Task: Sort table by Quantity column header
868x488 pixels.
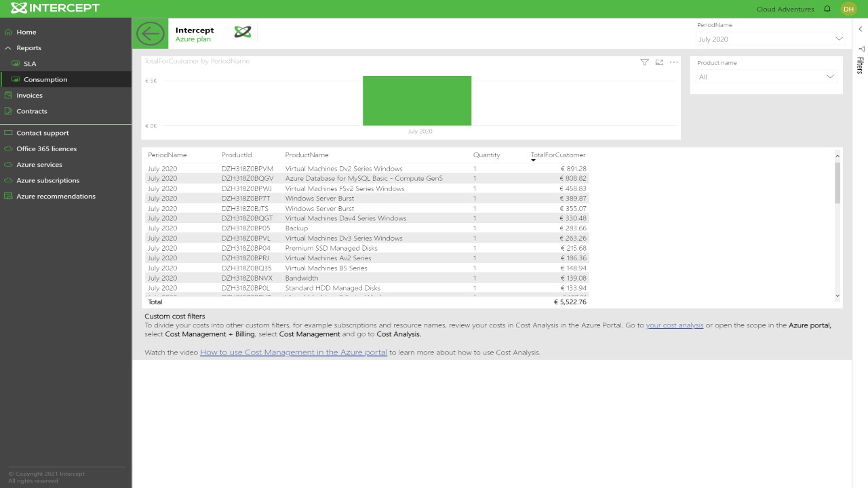Action: point(487,155)
